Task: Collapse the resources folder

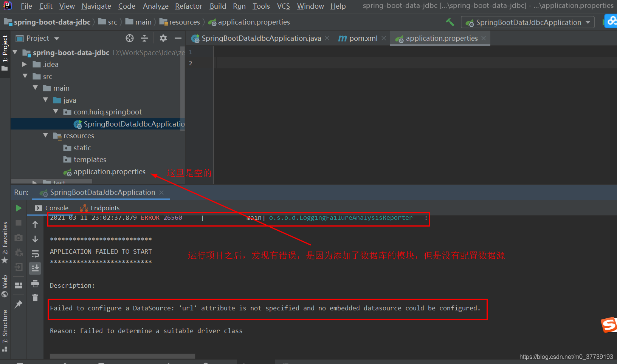Action: point(46,135)
